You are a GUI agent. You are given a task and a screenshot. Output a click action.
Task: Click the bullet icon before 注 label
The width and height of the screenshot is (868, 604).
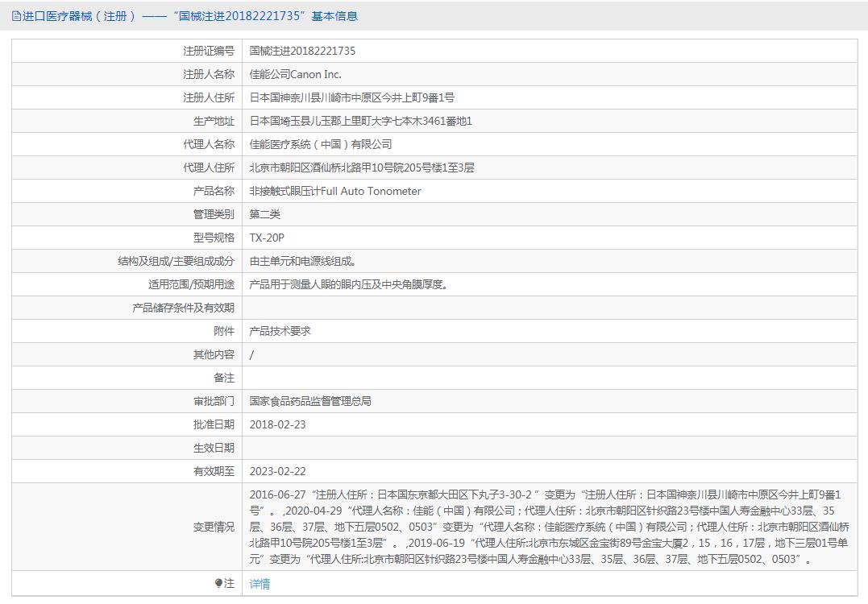pyautogui.click(x=218, y=583)
